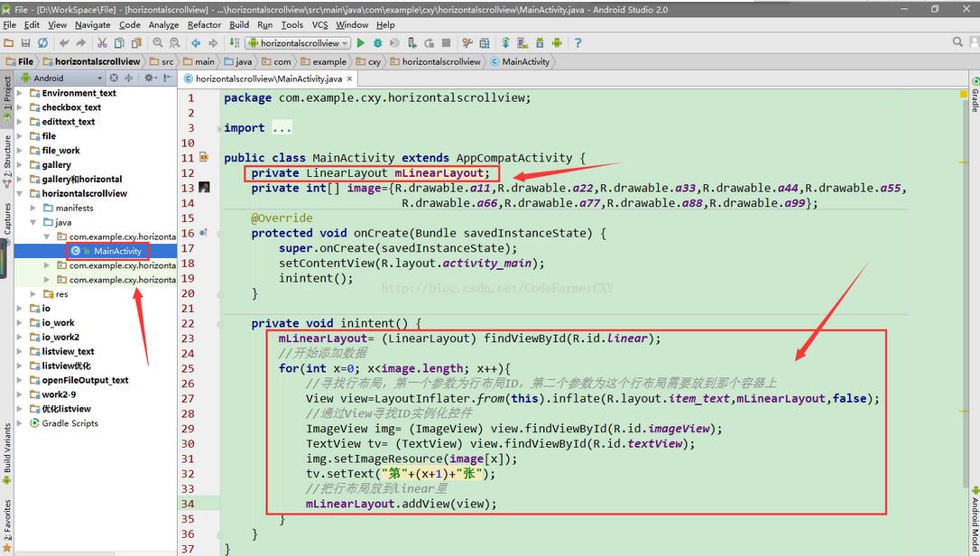This screenshot has width=980, height=556.
Task: Open the Refactor menu
Action: 204,25
